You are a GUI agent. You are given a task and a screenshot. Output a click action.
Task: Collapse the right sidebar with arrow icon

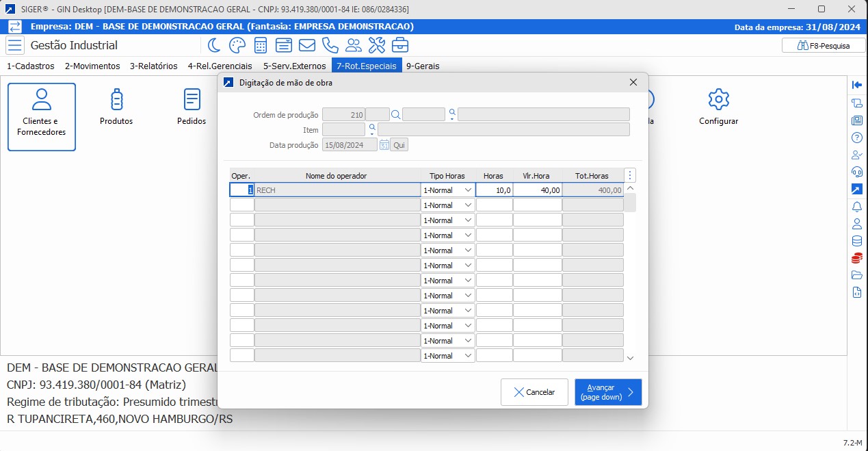(x=856, y=85)
